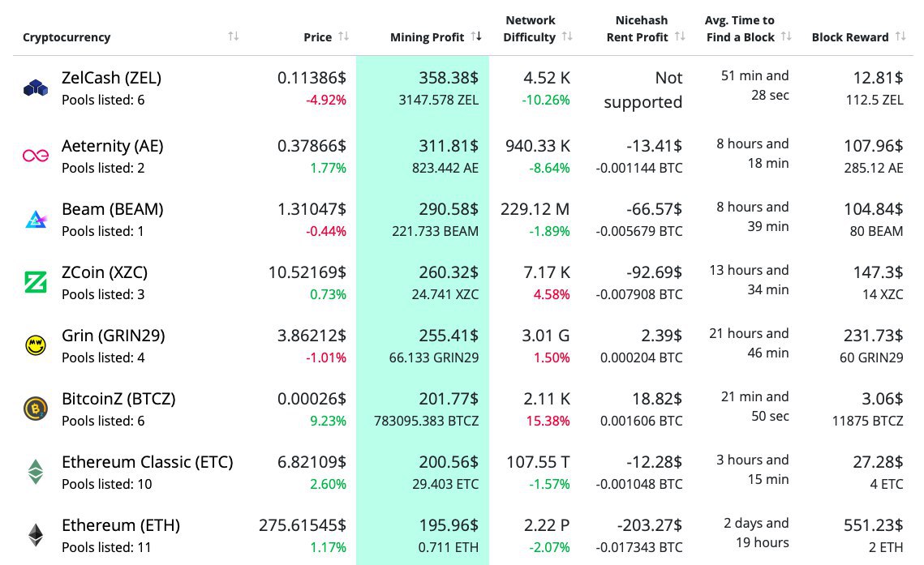Toggle Mining Profit sort arrows
This screenshot has height=565, width=924.
tap(476, 36)
